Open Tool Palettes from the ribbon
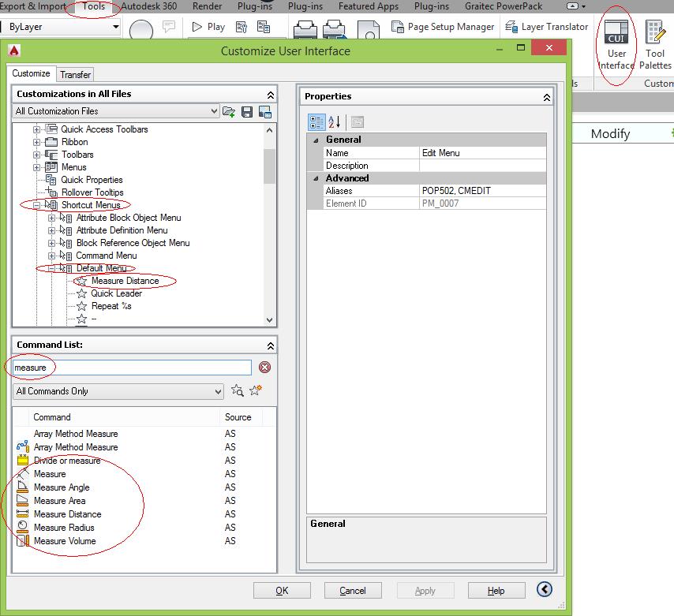This screenshot has width=674, height=616. click(x=654, y=45)
